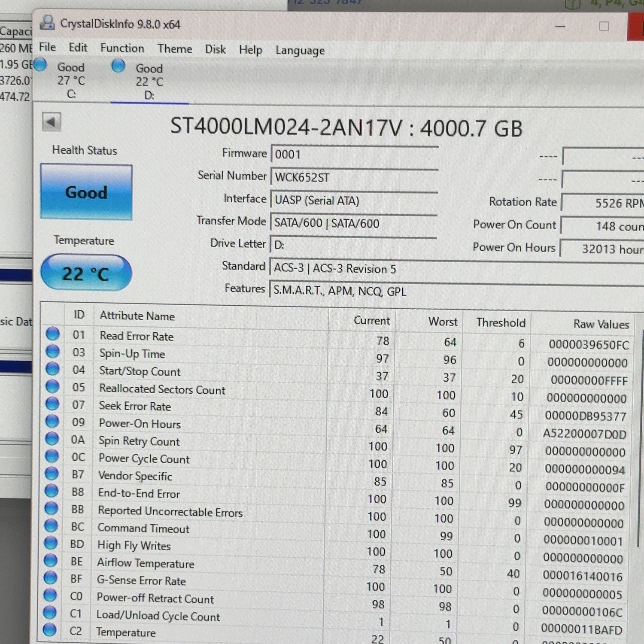Open the Help menu
The height and width of the screenshot is (644, 644).
(x=250, y=50)
